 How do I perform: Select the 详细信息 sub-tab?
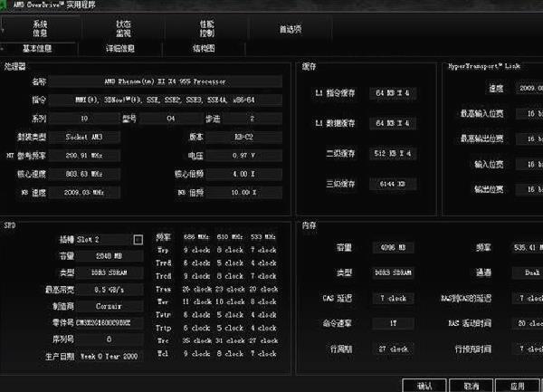click(120, 48)
